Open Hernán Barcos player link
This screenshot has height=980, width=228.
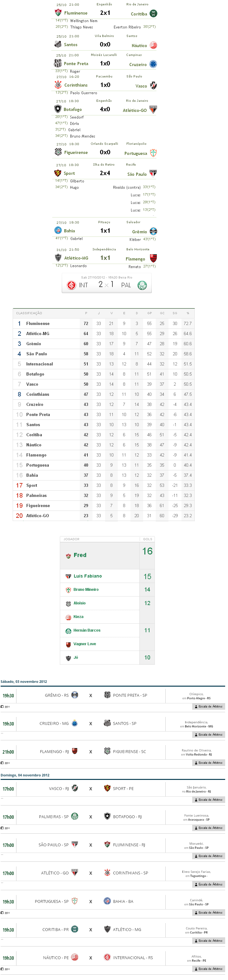point(87,630)
